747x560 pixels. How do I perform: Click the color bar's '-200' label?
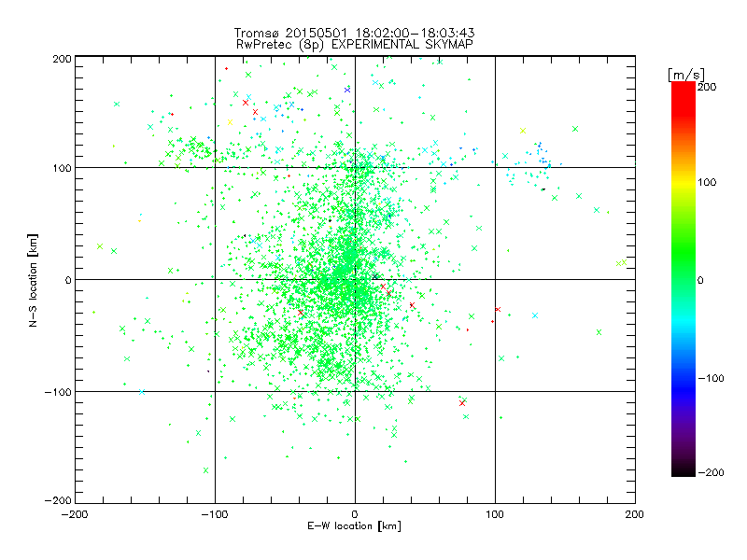711,472
